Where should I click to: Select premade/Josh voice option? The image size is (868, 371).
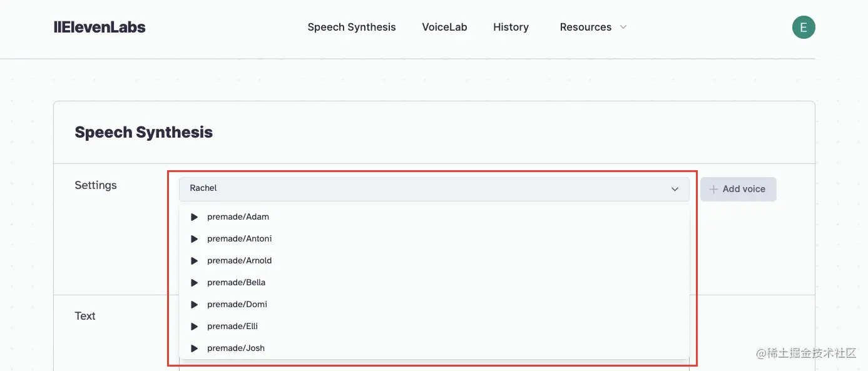click(x=434, y=348)
